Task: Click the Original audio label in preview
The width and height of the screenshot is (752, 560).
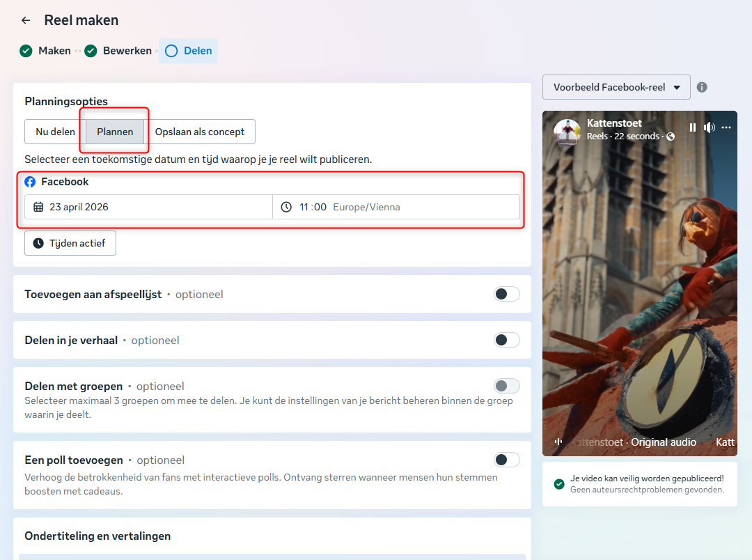Action: pyautogui.click(x=664, y=442)
